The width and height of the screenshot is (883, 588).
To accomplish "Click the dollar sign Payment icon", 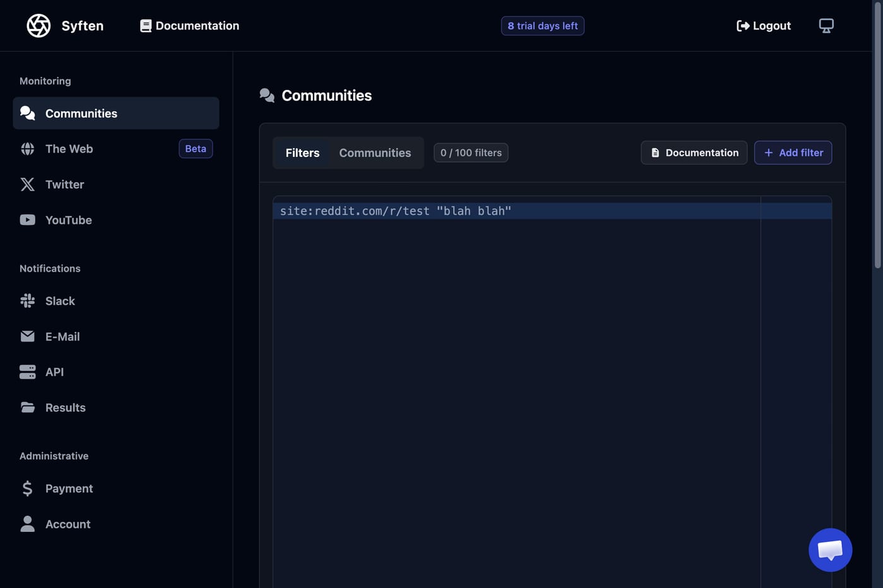I will pyautogui.click(x=27, y=488).
